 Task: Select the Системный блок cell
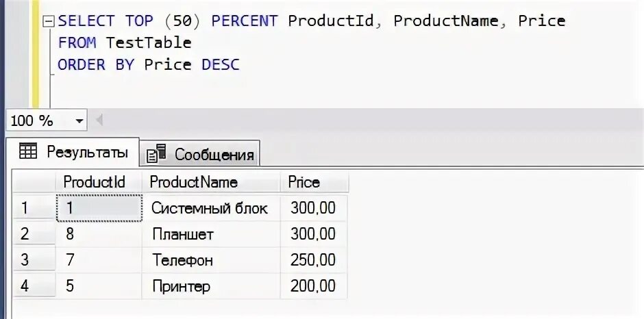pos(210,207)
